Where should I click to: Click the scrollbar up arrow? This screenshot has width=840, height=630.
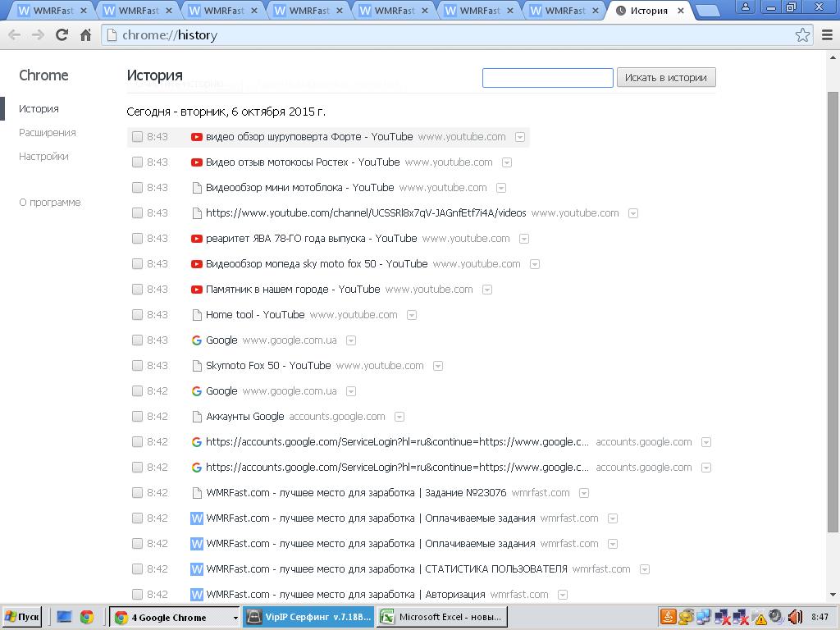(x=833, y=57)
